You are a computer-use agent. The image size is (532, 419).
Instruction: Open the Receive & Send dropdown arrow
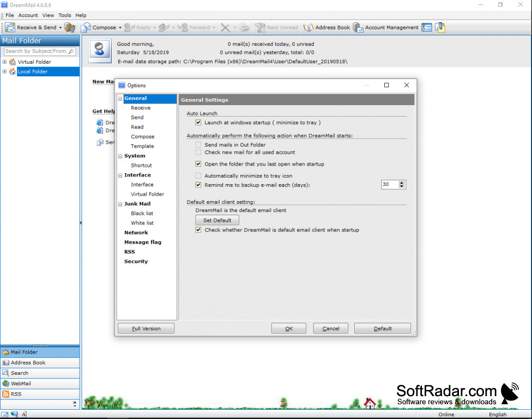point(61,28)
